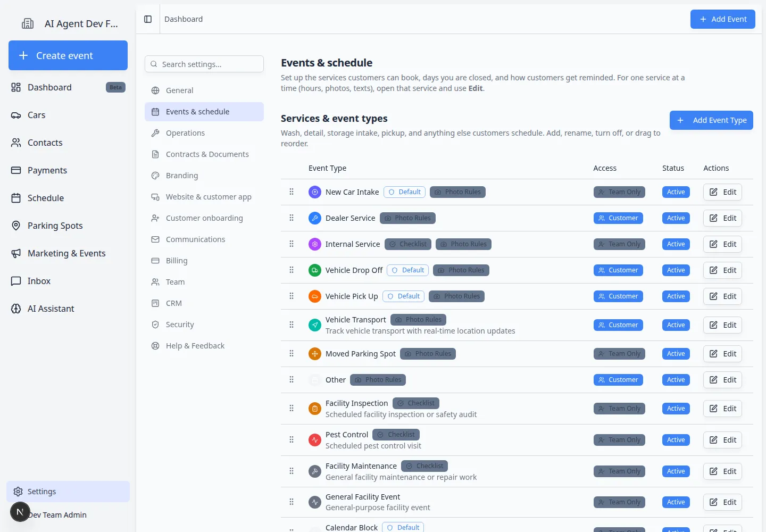Open AI Assistant
The width and height of the screenshot is (766, 532).
[x=68, y=309]
